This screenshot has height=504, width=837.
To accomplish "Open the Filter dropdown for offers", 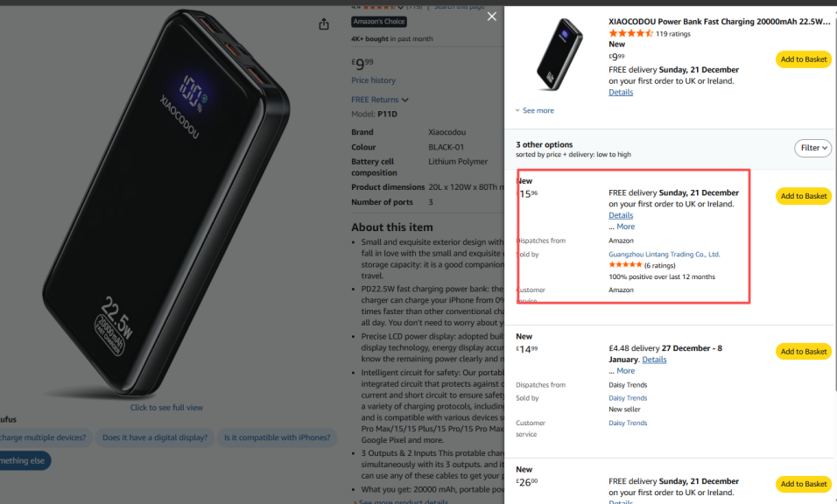I will click(812, 148).
